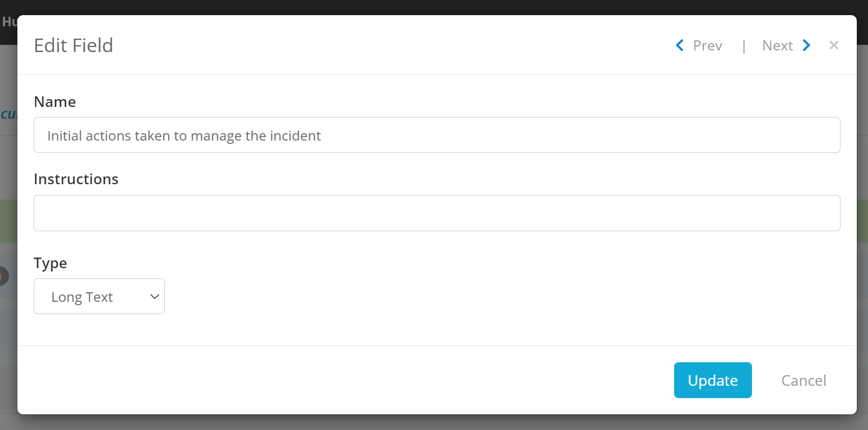Change the field type from Long Text
This screenshot has width=868, height=430.
click(x=99, y=296)
